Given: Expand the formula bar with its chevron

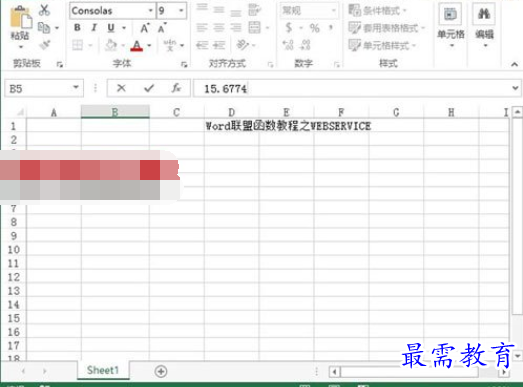Looking at the screenshot, I should (x=515, y=88).
